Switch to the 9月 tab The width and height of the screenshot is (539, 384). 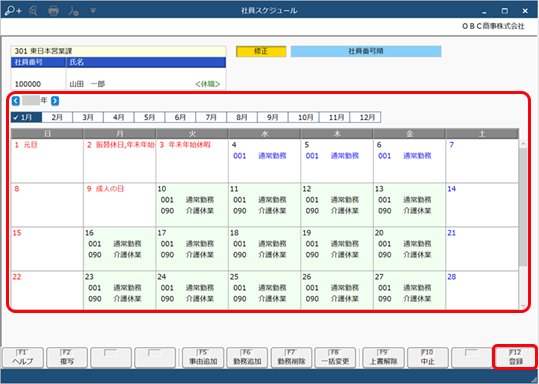click(x=273, y=117)
